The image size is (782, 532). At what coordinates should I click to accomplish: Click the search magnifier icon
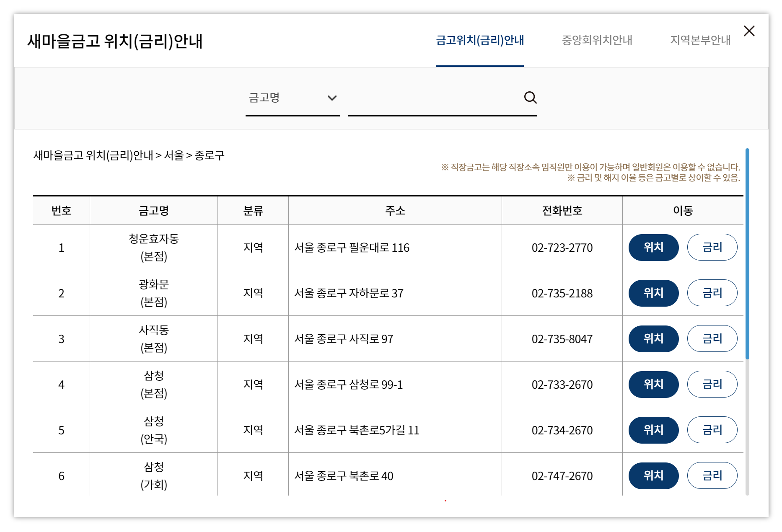click(530, 98)
